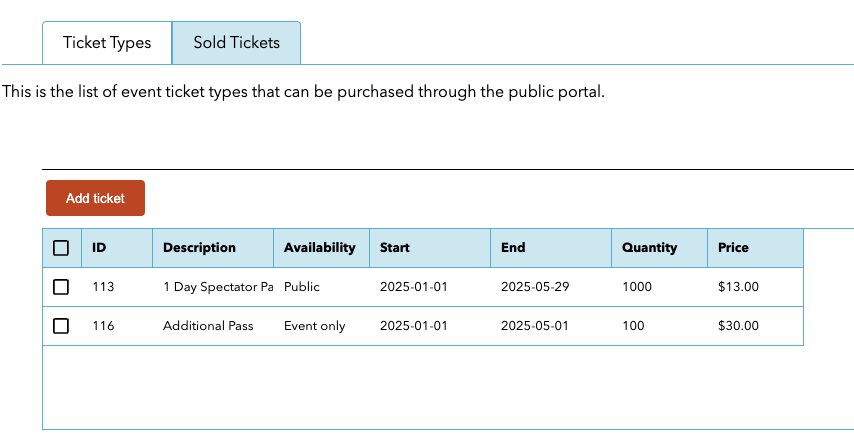This screenshot has width=854, height=448.
Task: Select the 1 Day Spectator Pass row
Action: pos(423,287)
